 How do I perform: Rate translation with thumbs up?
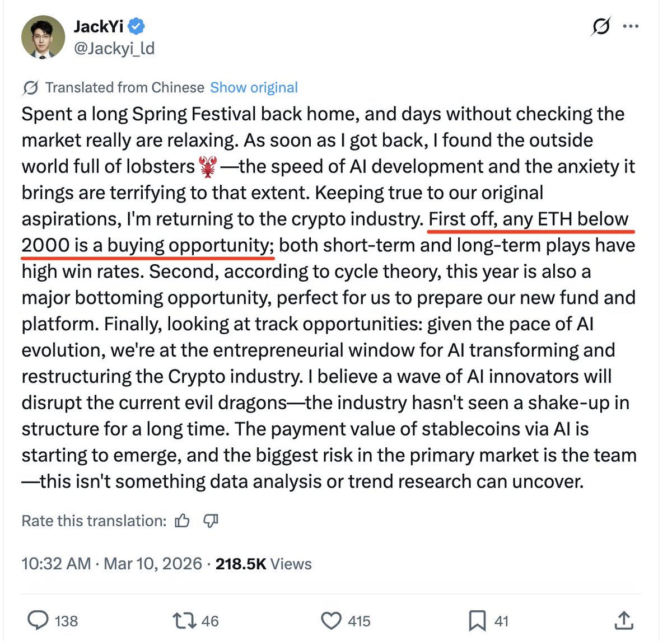coord(182,521)
